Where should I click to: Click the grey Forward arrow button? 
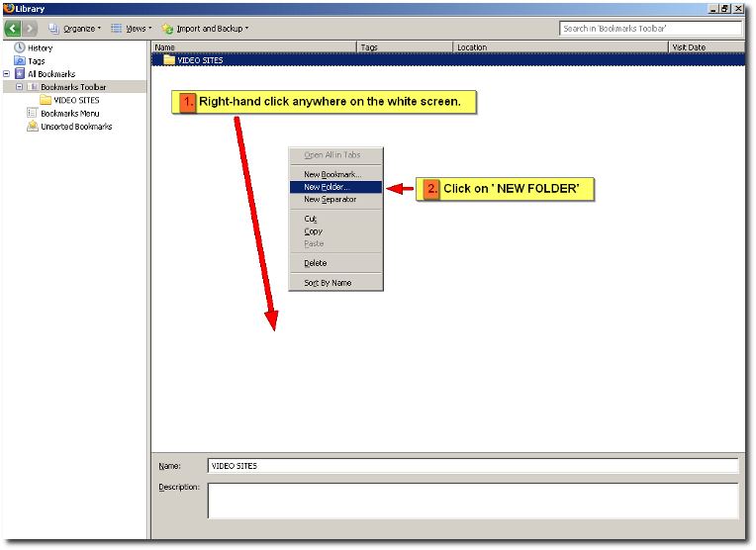click(x=30, y=29)
